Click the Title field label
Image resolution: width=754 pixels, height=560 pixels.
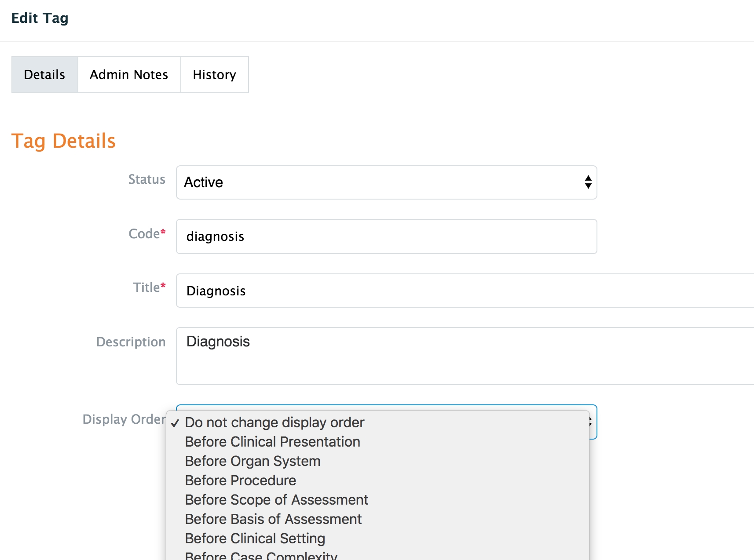coord(146,287)
